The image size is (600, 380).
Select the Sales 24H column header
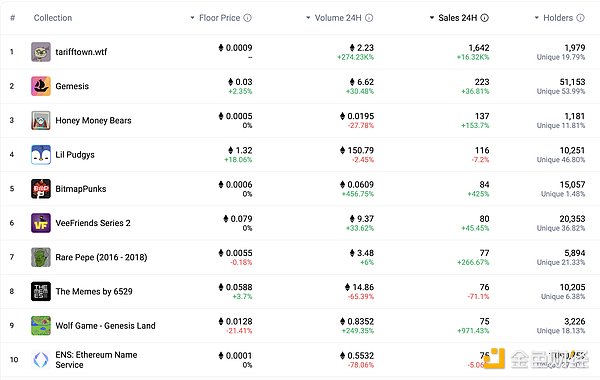click(x=458, y=18)
